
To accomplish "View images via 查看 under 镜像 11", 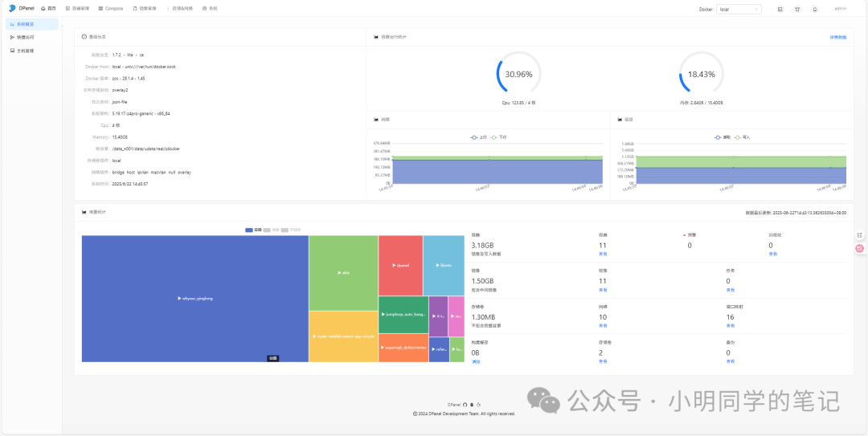I will click(602, 290).
